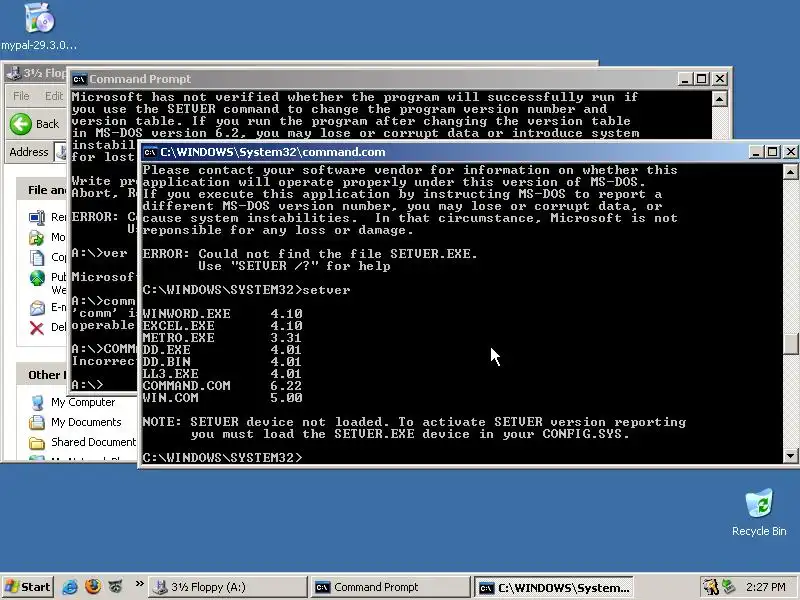Launch the raccoon Mypal icon in Quick Launch

pos(116,587)
